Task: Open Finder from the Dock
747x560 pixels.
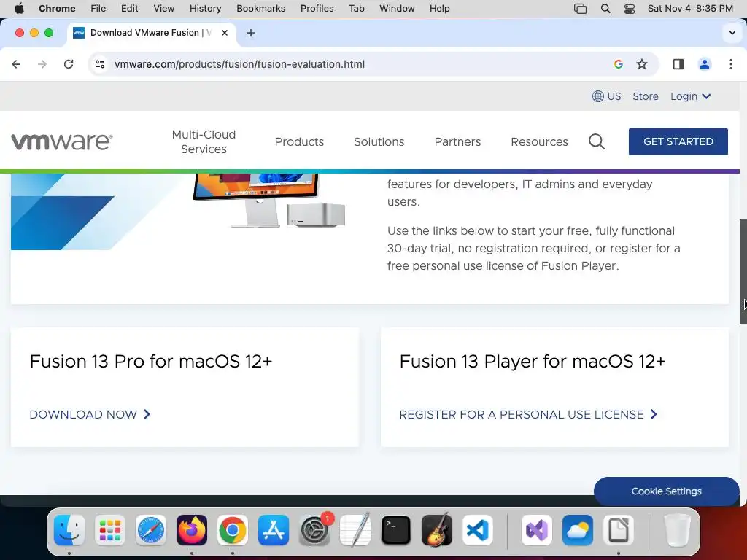Action: click(69, 530)
